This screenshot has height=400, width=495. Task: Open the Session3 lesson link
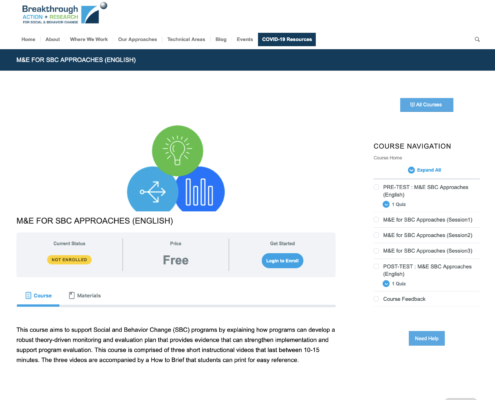click(427, 251)
